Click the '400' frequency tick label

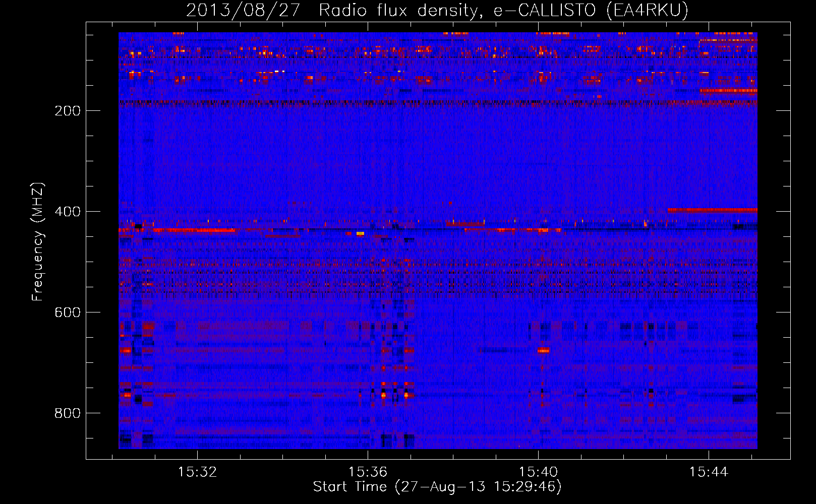tap(67, 212)
